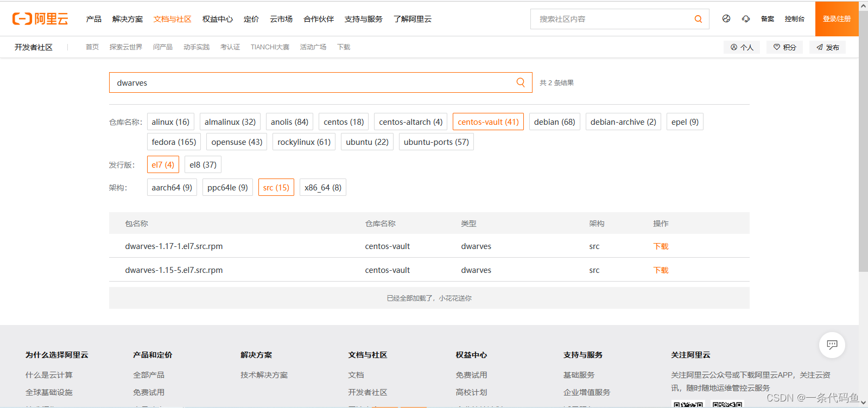Open the 个人 profile button
The width and height of the screenshot is (868, 408).
pos(742,47)
